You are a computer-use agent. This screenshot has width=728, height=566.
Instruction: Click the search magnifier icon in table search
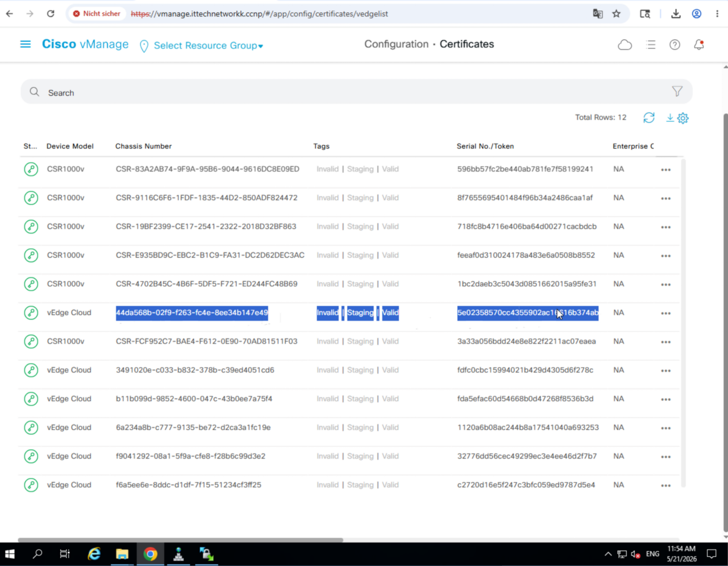(34, 92)
